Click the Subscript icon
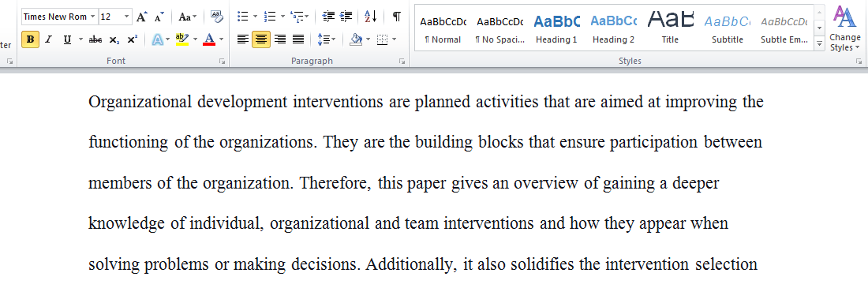Viewport: 868px width, 288px height. [x=114, y=39]
